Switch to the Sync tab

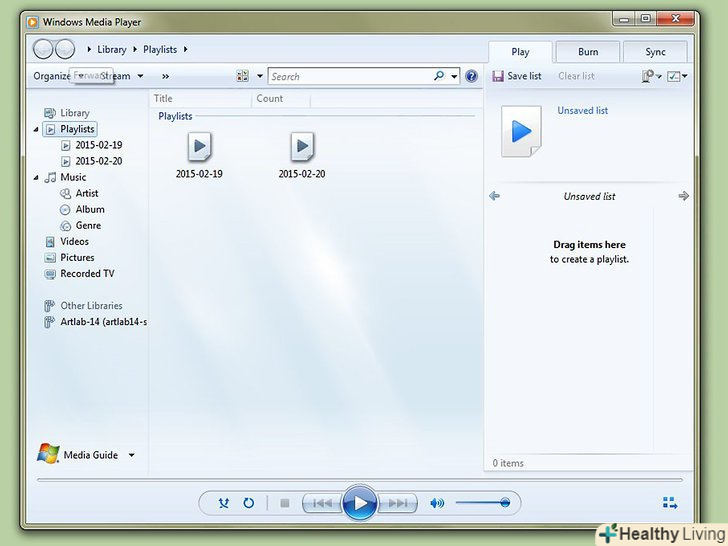(x=655, y=52)
